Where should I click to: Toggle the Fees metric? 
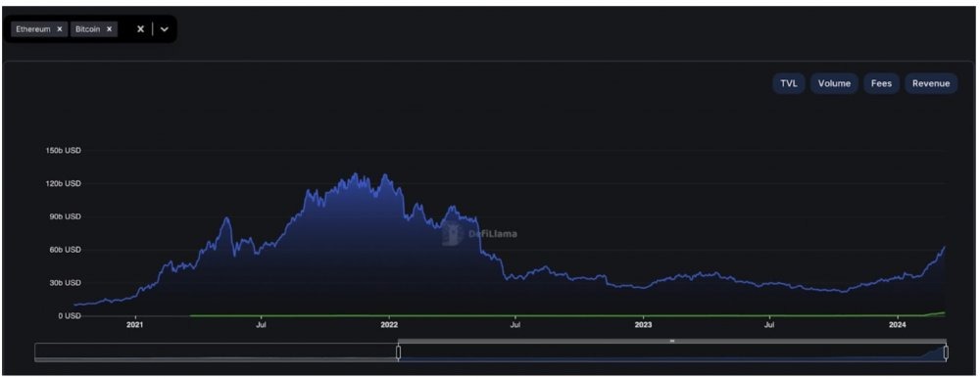click(x=881, y=83)
